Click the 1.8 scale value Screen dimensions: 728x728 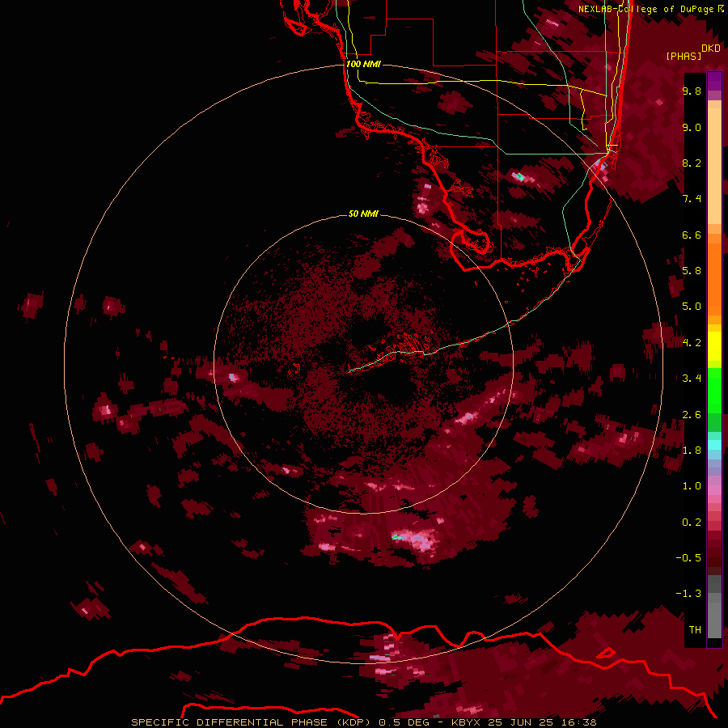[x=692, y=451]
